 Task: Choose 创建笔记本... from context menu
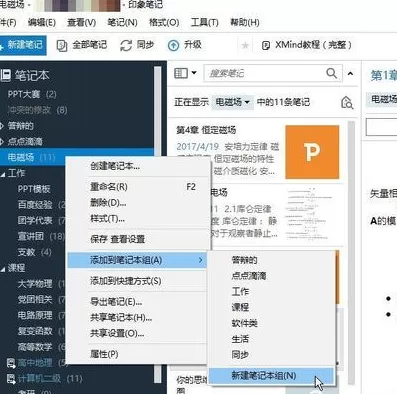(x=138, y=166)
